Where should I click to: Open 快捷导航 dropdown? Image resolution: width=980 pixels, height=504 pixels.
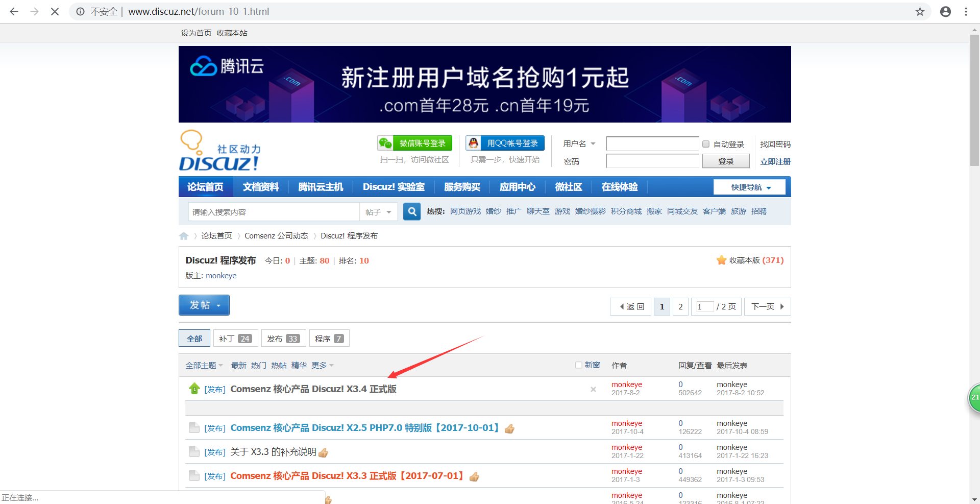749,187
